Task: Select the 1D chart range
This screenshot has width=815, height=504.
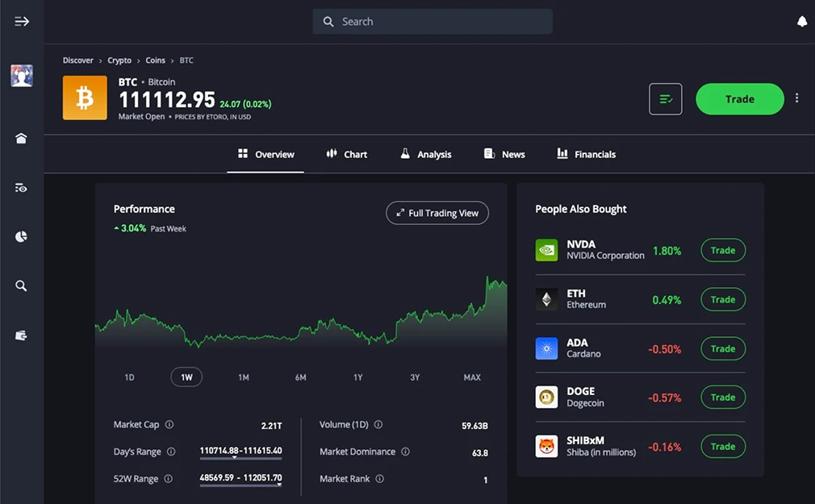Action: coord(129,377)
